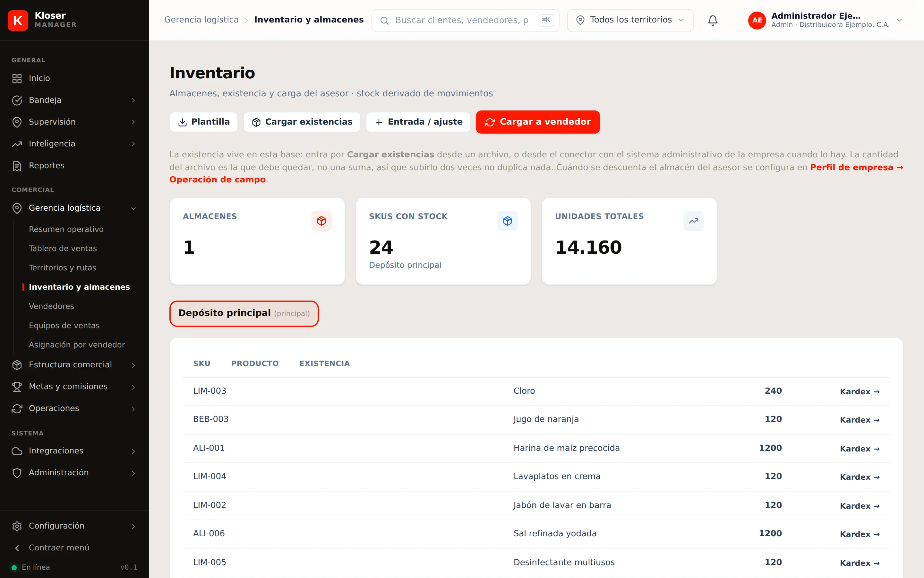This screenshot has width=924, height=578.
Task: Click the blue box icon on SKUs con stock card
Action: click(x=508, y=221)
